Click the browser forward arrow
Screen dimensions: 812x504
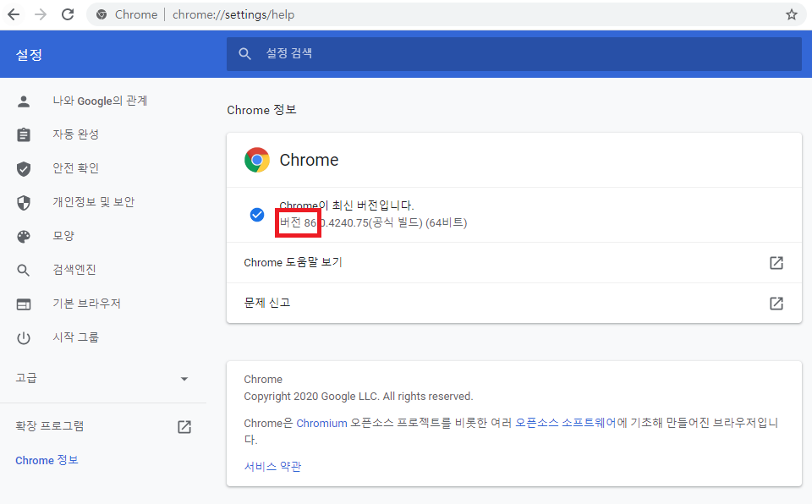coord(41,14)
